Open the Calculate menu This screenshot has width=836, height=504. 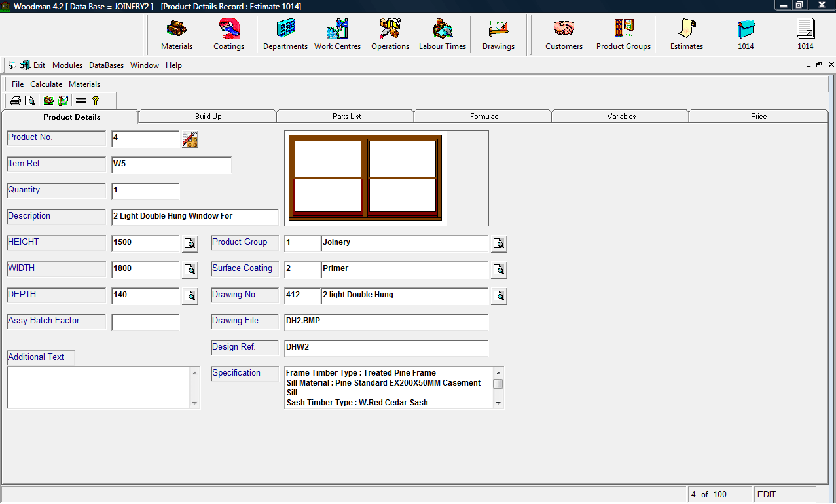pos(46,84)
